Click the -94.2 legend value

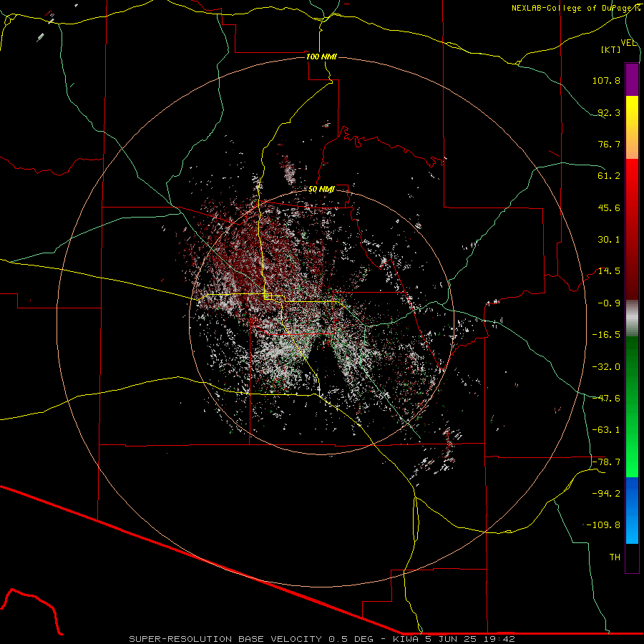coord(606,494)
